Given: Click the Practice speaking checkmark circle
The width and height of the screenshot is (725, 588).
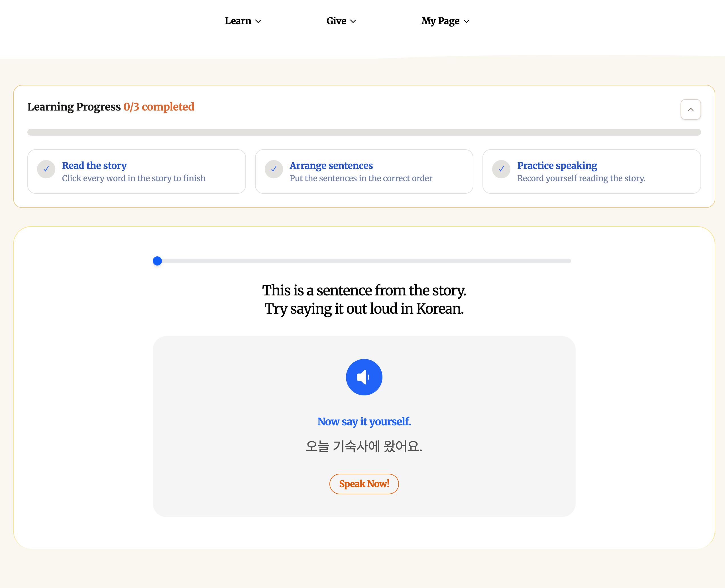Looking at the screenshot, I should (x=501, y=169).
